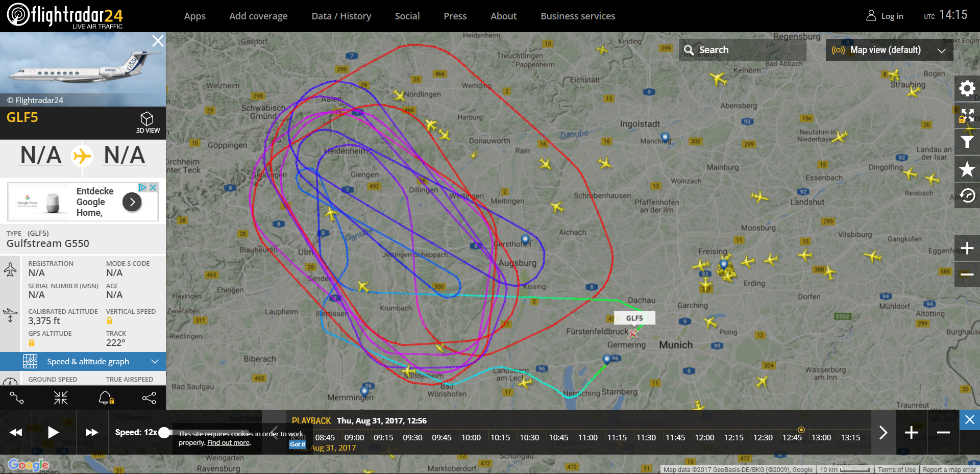980x474 pixels.
Task: Close the Google Home advertisement
Action: (153, 188)
